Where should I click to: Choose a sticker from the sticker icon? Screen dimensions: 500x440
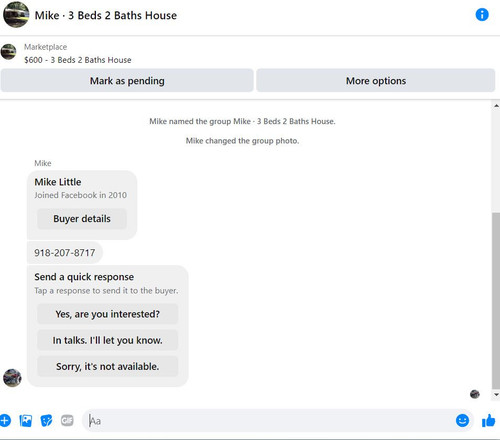coord(46,421)
